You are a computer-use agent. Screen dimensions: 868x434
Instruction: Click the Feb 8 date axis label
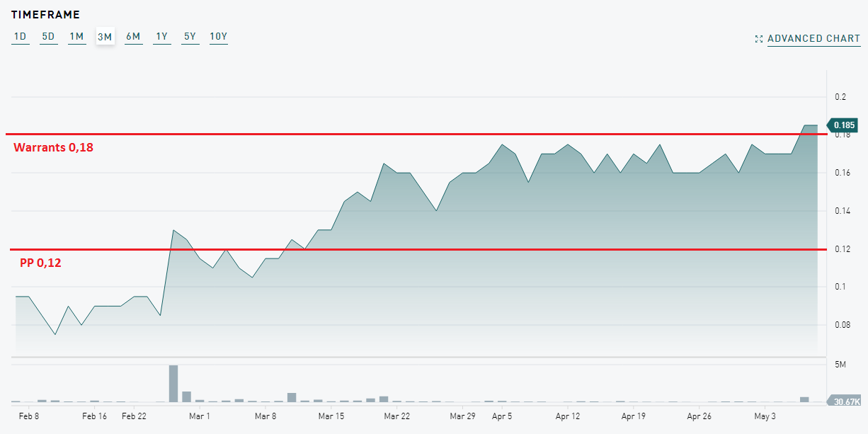coord(28,416)
